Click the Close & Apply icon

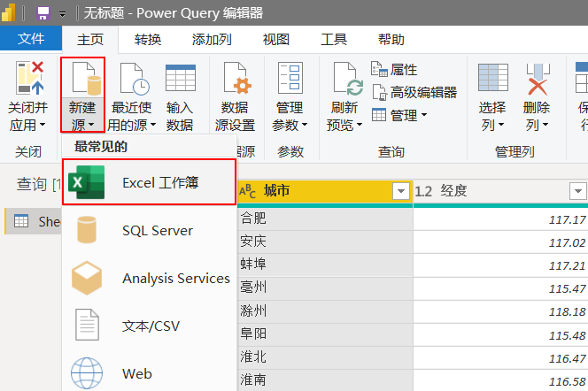tap(29, 78)
